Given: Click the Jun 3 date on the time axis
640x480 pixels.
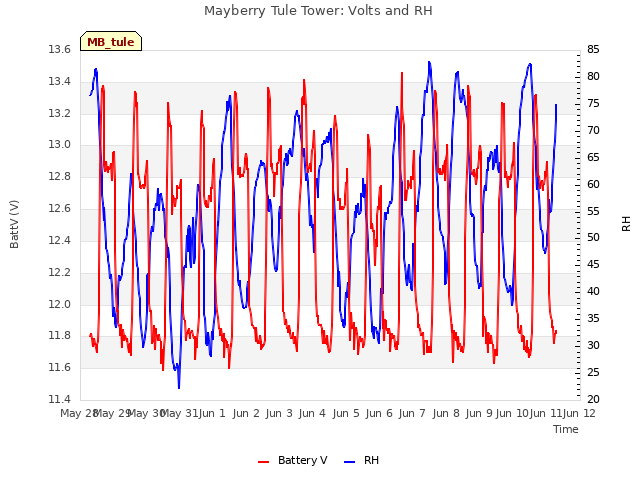Looking at the screenshot, I should coord(279,413).
